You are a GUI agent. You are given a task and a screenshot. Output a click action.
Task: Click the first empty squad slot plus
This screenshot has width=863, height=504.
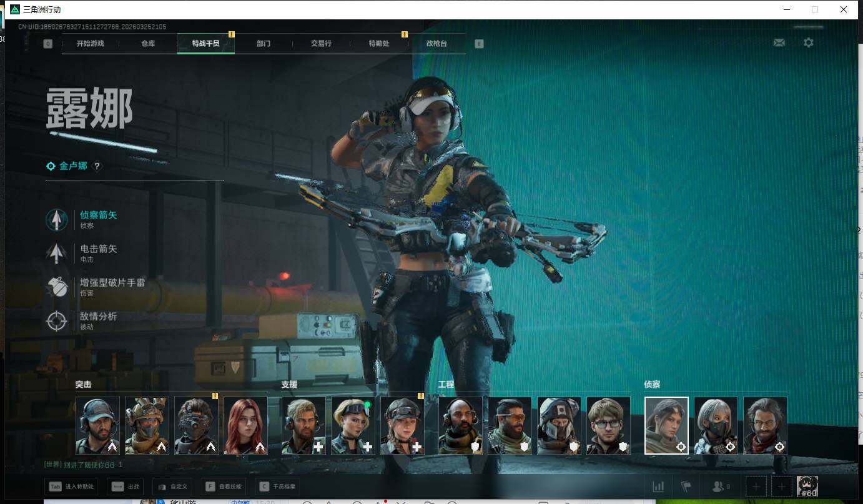click(x=756, y=487)
